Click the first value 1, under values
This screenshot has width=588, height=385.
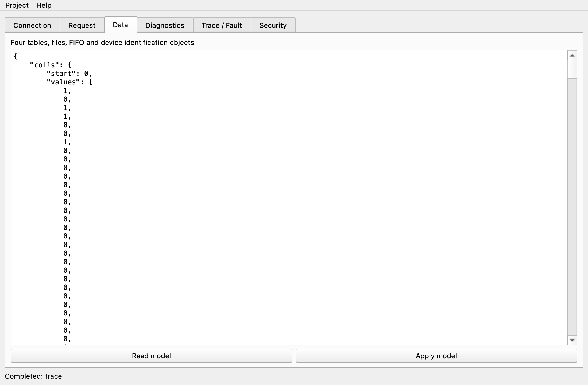point(67,91)
